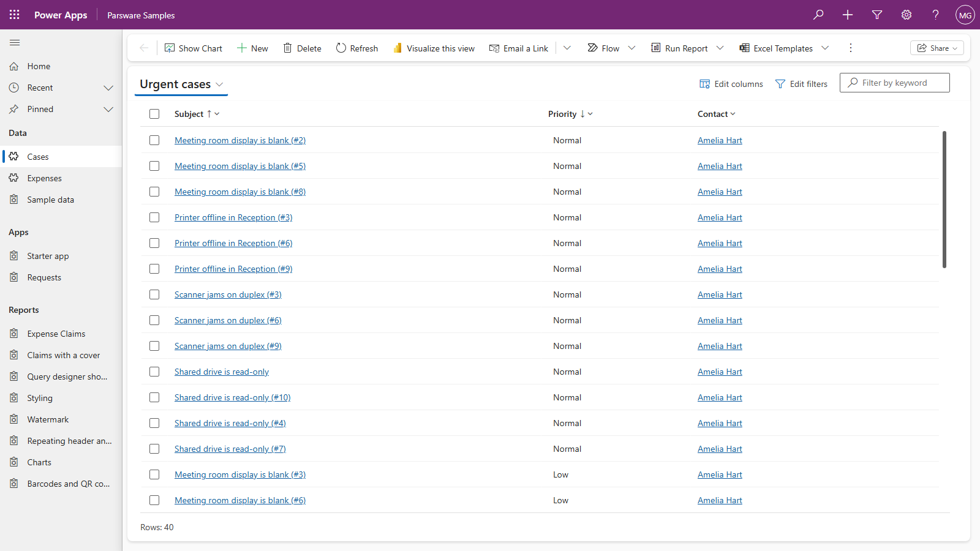Expand the Email a Link dropdown chevron
This screenshot has height=551, width=980.
[567, 48]
